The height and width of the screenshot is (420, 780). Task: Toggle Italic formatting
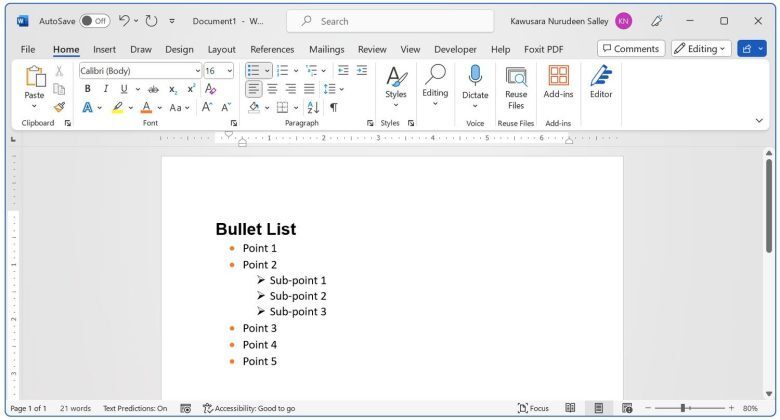105,89
